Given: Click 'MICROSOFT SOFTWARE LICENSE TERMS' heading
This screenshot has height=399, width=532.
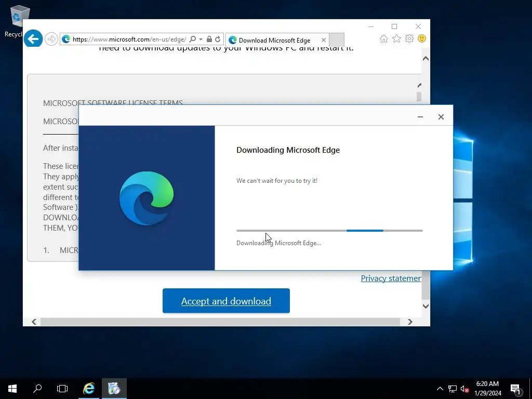Looking at the screenshot, I should point(113,103).
